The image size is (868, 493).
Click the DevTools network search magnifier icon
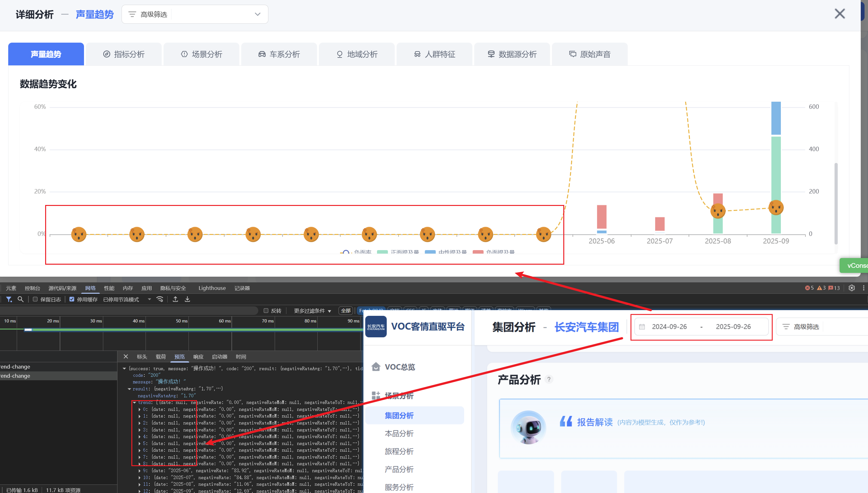[20, 299]
